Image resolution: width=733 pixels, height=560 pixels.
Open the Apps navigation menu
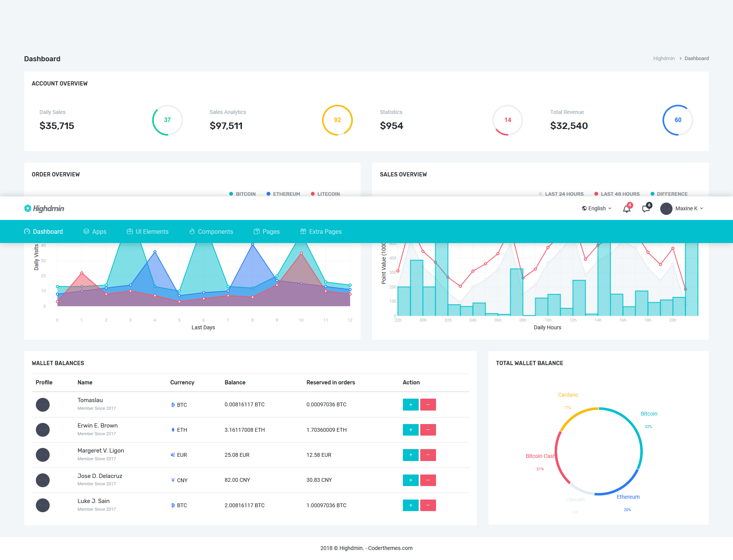[x=95, y=231]
